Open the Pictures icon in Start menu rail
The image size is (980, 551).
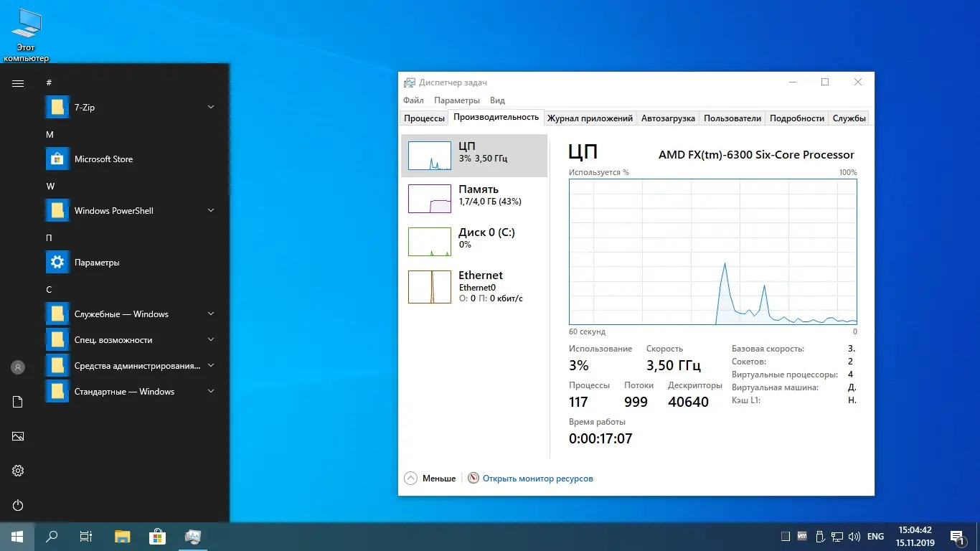17,435
